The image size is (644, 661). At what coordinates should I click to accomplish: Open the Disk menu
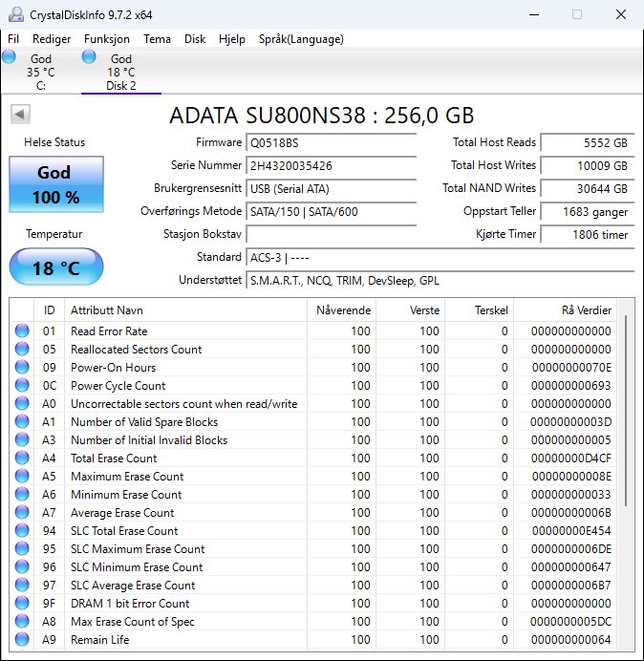pos(195,39)
